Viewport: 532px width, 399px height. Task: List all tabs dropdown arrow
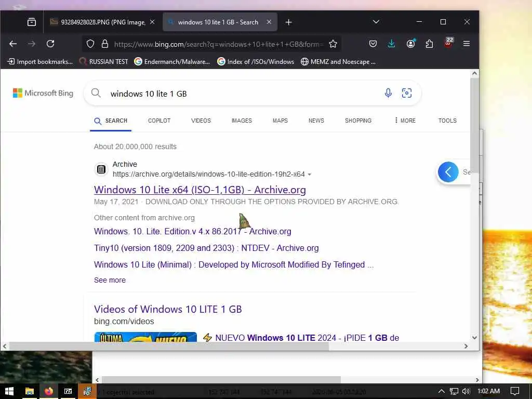(376, 22)
